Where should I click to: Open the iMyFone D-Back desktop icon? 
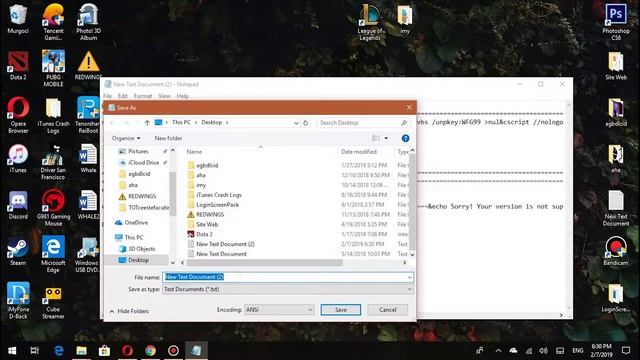click(x=18, y=301)
